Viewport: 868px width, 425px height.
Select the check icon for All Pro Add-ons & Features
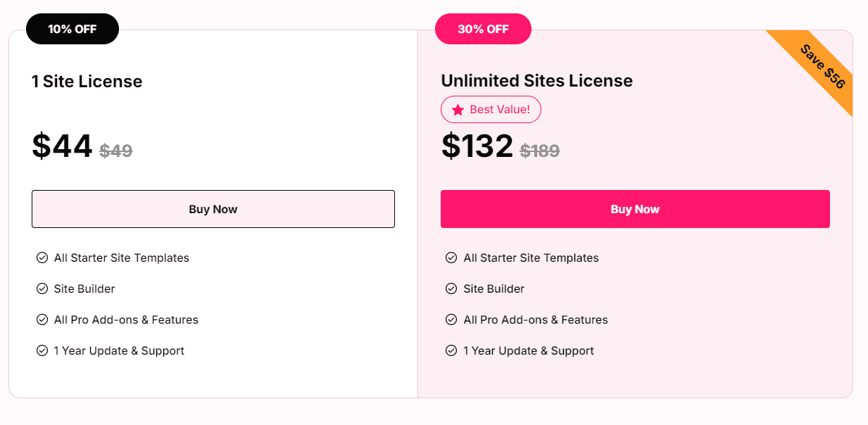click(x=42, y=319)
